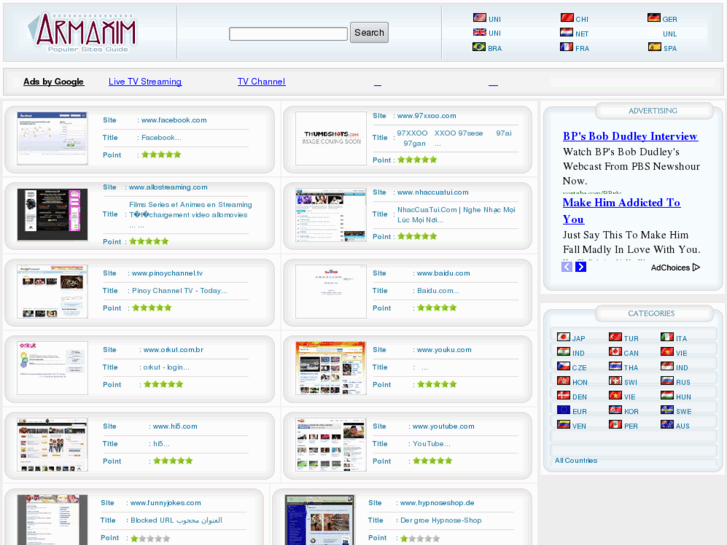
Task: Pick the Venezuela flag beside VEN
Action: [563, 424]
